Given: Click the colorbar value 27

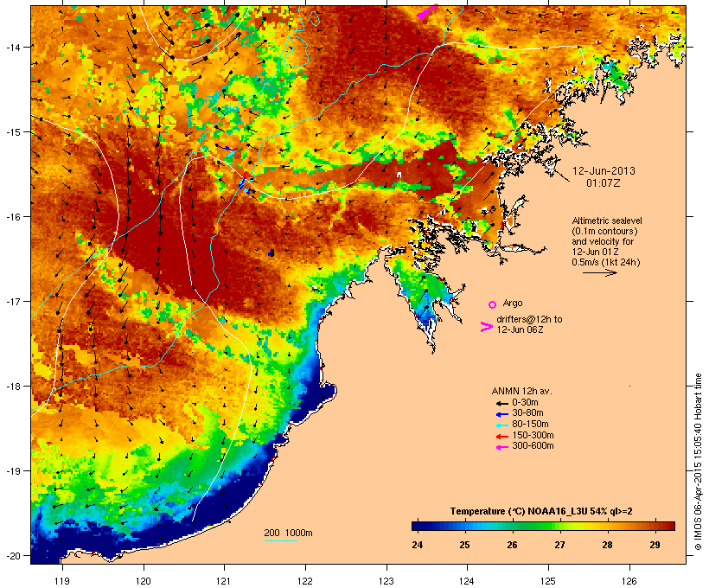Looking at the screenshot, I should 559,545.
